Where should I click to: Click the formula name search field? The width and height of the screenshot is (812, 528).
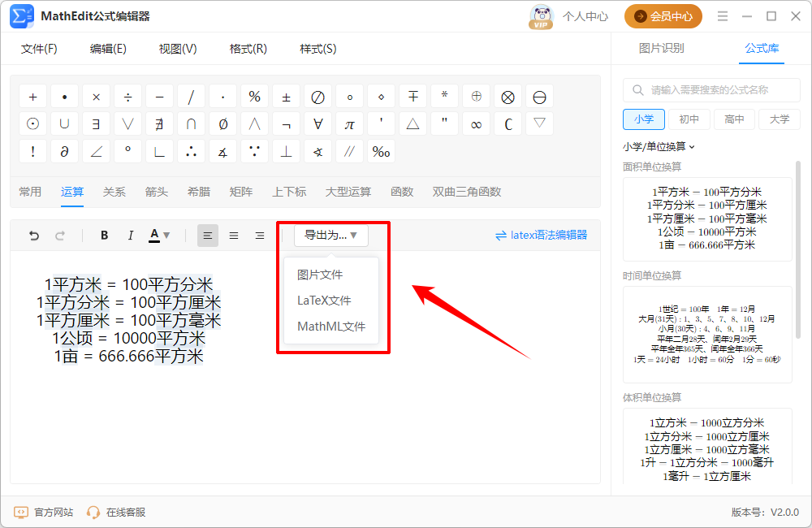711,90
